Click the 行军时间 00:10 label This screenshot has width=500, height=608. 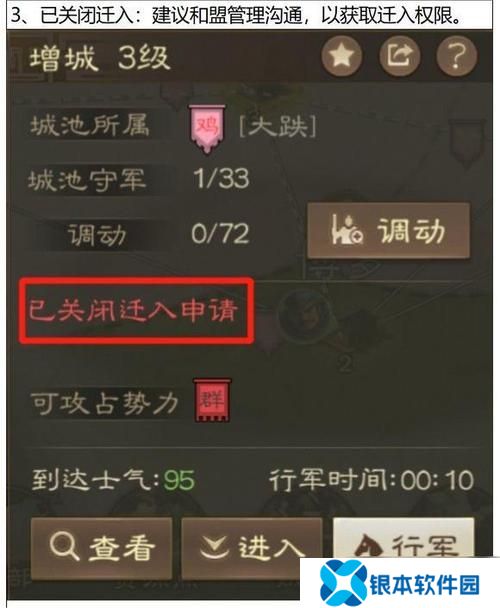pos(371,481)
